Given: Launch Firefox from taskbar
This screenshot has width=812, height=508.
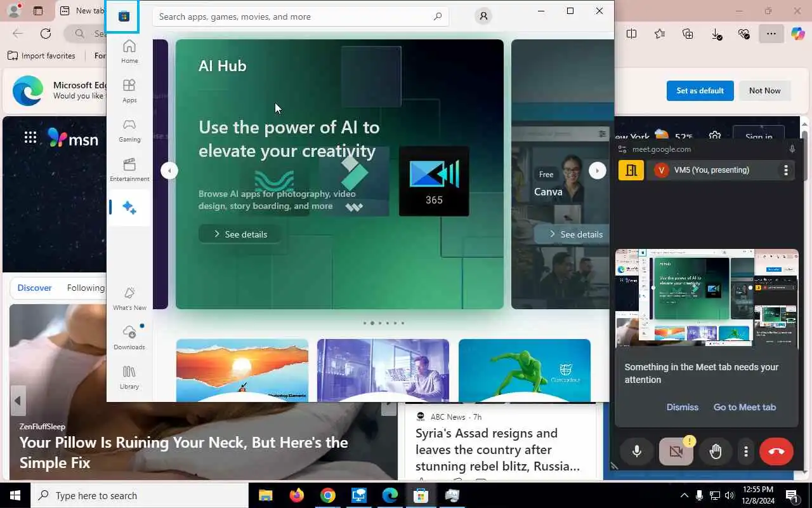Looking at the screenshot, I should click(296, 495).
